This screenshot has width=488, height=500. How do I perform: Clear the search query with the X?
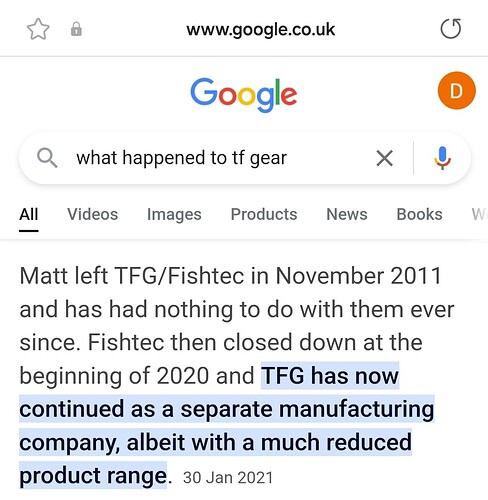[384, 158]
